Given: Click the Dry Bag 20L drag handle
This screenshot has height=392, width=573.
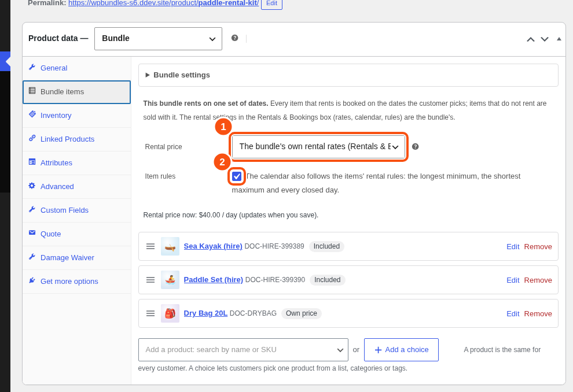Looking at the screenshot, I should click(150, 313).
